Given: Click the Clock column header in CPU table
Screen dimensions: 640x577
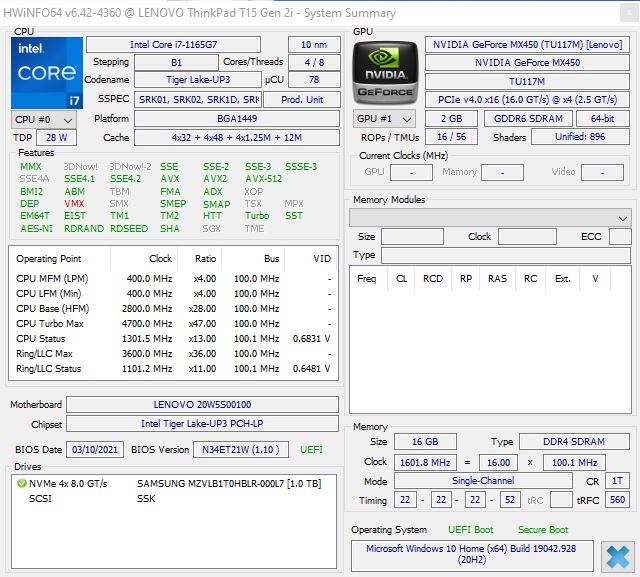Looking at the screenshot, I should tap(144, 259).
